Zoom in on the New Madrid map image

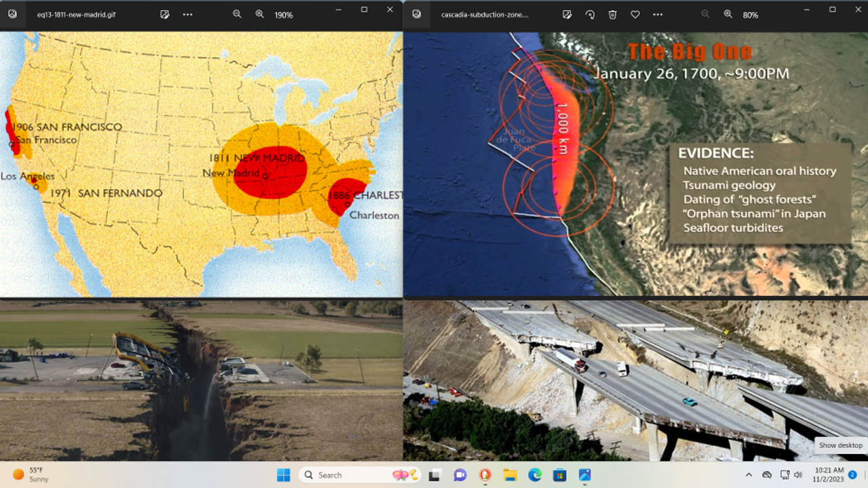click(259, 14)
